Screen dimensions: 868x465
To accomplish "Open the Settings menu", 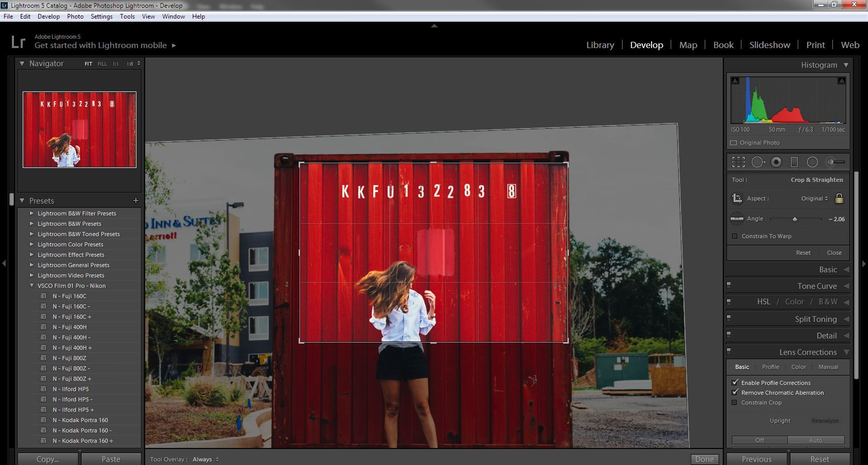I will (x=102, y=17).
